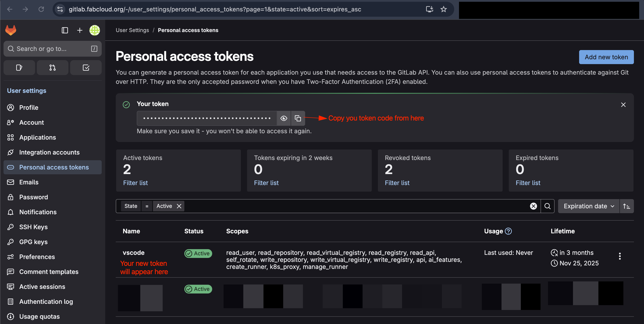Open the Merge requests shortcut icon
The image size is (644, 324).
tap(53, 67)
